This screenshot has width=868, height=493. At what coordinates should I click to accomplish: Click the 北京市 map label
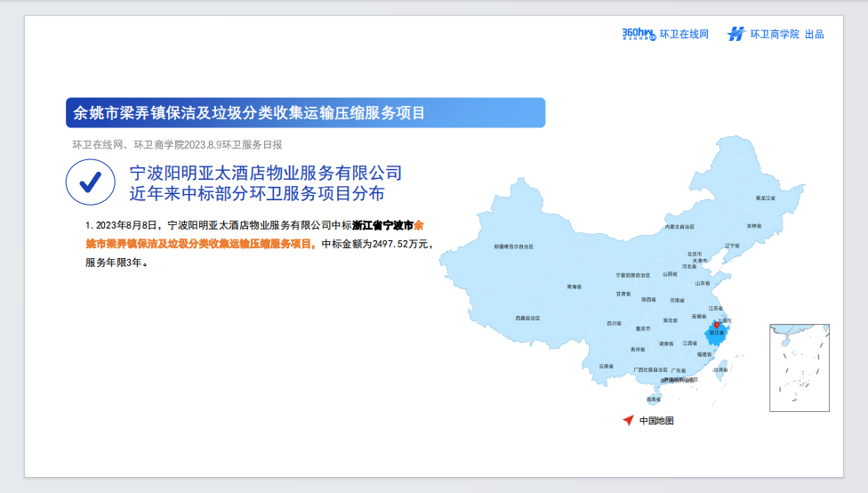695,254
